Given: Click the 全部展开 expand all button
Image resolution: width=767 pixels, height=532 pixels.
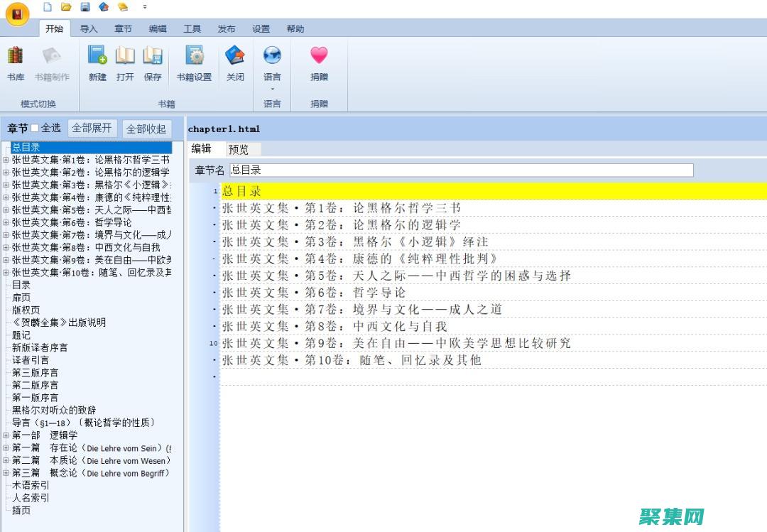Looking at the screenshot, I should point(92,129).
